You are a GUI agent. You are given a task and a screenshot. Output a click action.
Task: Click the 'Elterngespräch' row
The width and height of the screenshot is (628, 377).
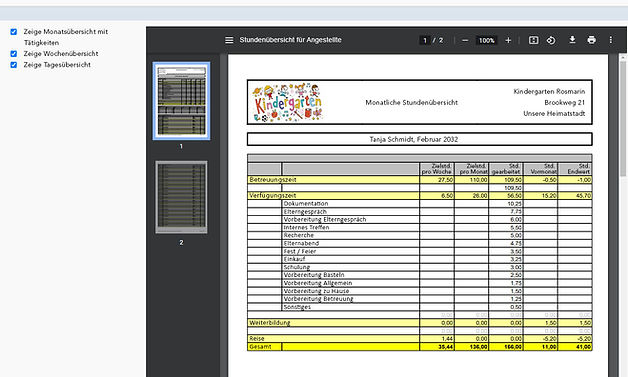[420, 212]
